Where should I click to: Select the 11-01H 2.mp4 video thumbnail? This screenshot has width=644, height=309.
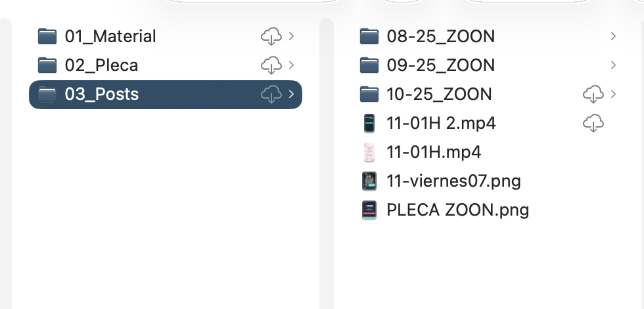tap(369, 123)
